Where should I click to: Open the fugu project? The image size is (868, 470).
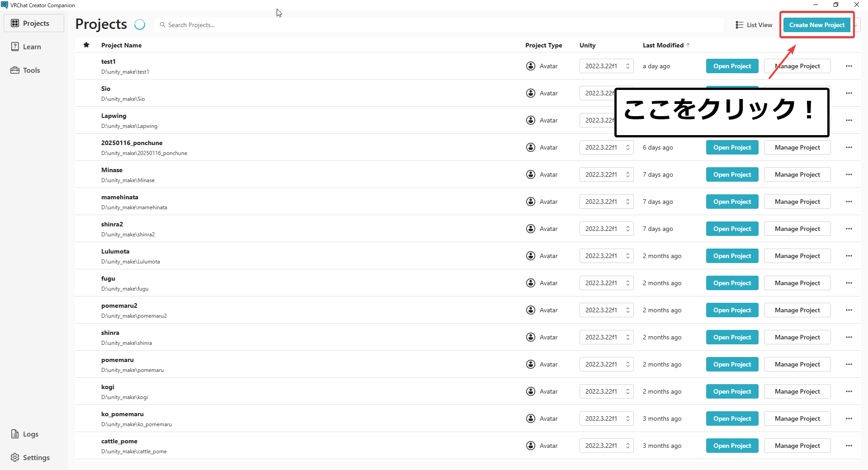(x=732, y=283)
